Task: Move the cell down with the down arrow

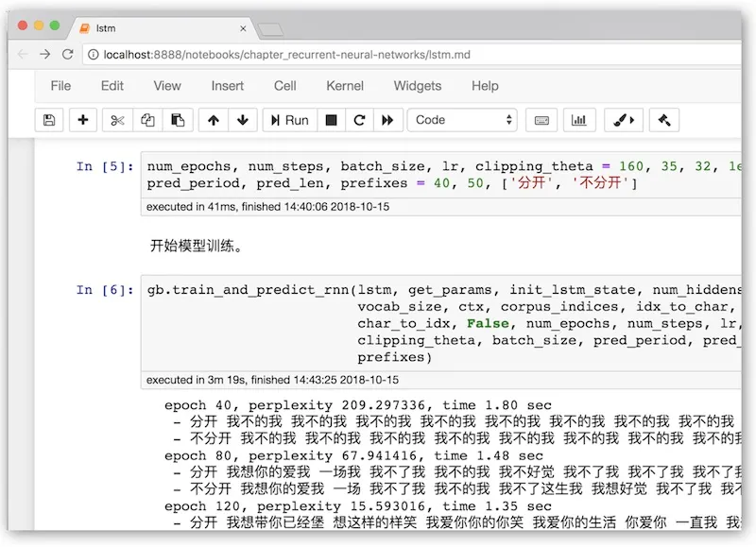Action: (243, 120)
